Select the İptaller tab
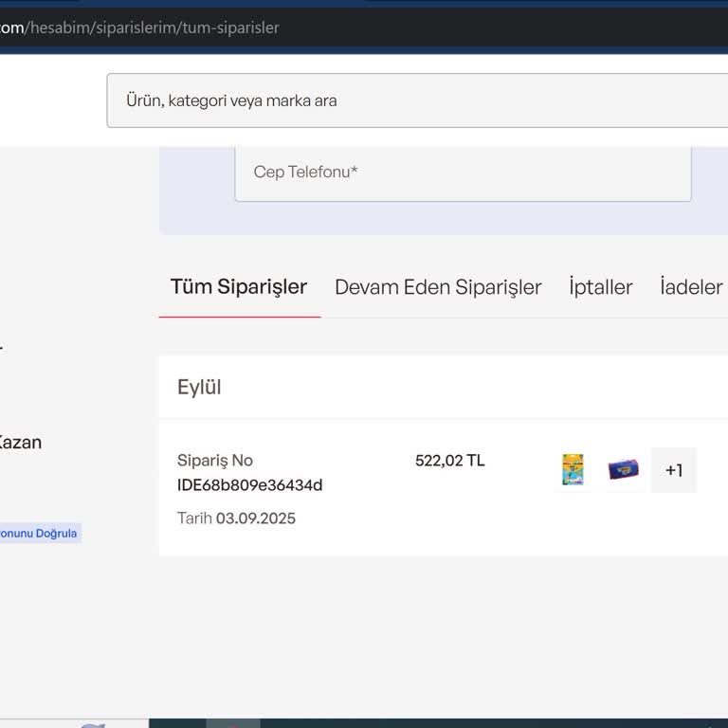Image resolution: width=728 pixels, height=728 pixels. tap(600, 287)
